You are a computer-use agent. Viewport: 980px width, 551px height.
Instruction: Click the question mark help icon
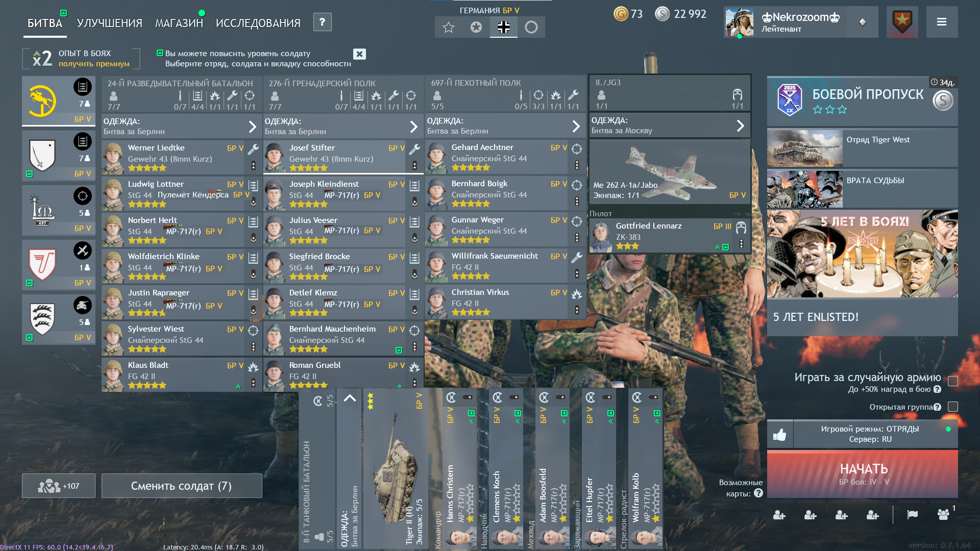322,22
